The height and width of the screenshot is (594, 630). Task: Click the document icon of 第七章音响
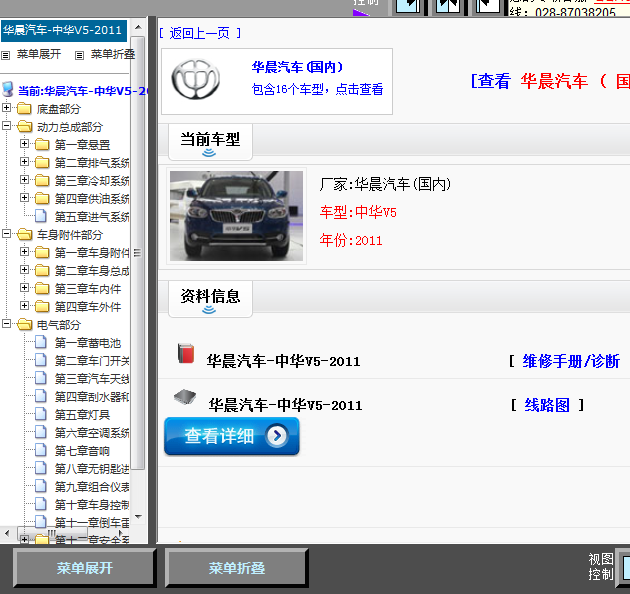[x=41, y=450]
